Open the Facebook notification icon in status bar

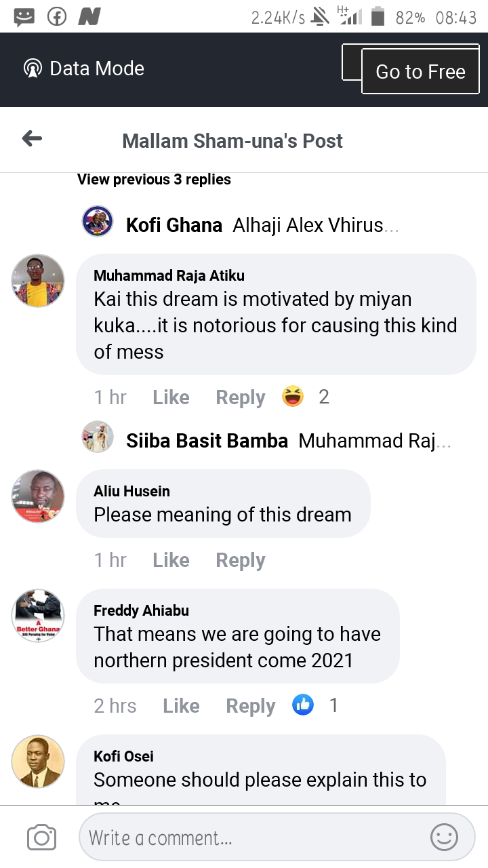[x=57, y=17]
